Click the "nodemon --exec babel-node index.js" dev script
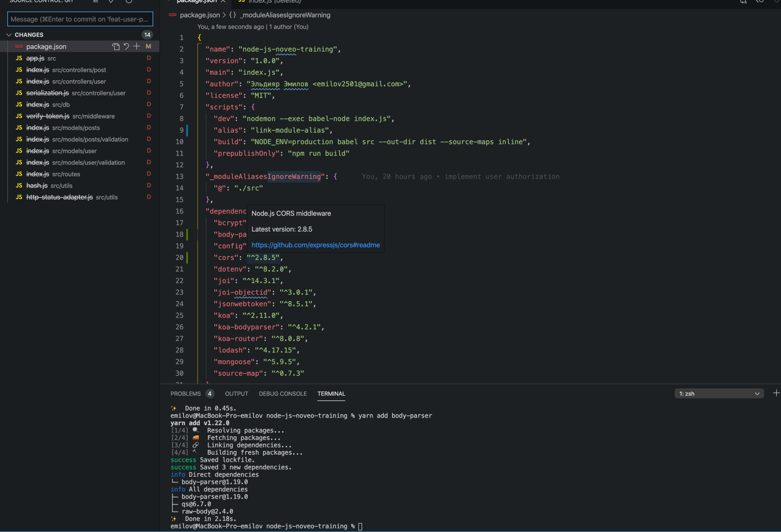Screen dimensions: 781x532 316,119
